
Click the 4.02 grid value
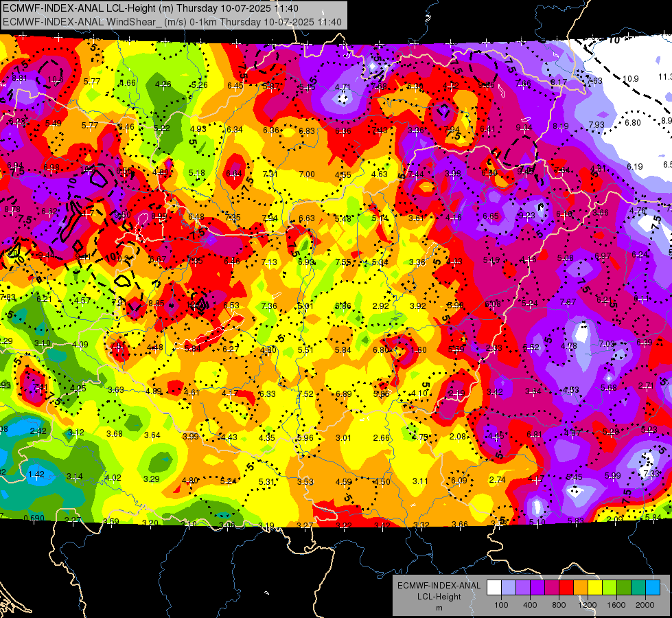point(113,477)
